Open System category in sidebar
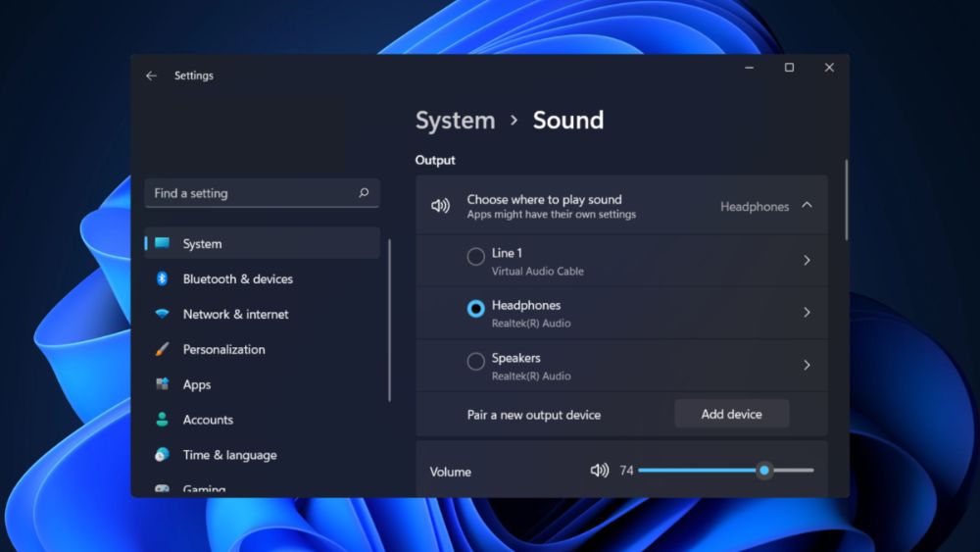This screenshot has height=552, width=980. [262, 243]
